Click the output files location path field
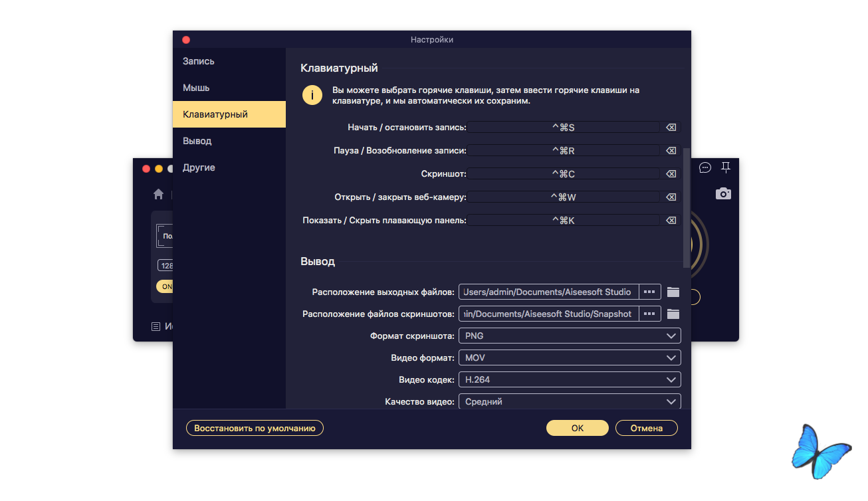Screen dimensions: 868x501 [x=549, y=292]
